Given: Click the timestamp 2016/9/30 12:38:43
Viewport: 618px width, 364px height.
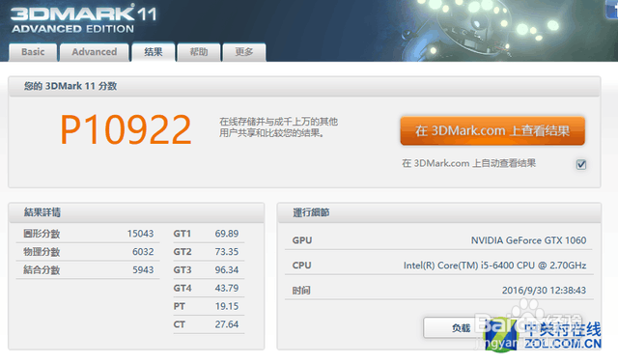Looking at the screenshot, I should point(544,291).
